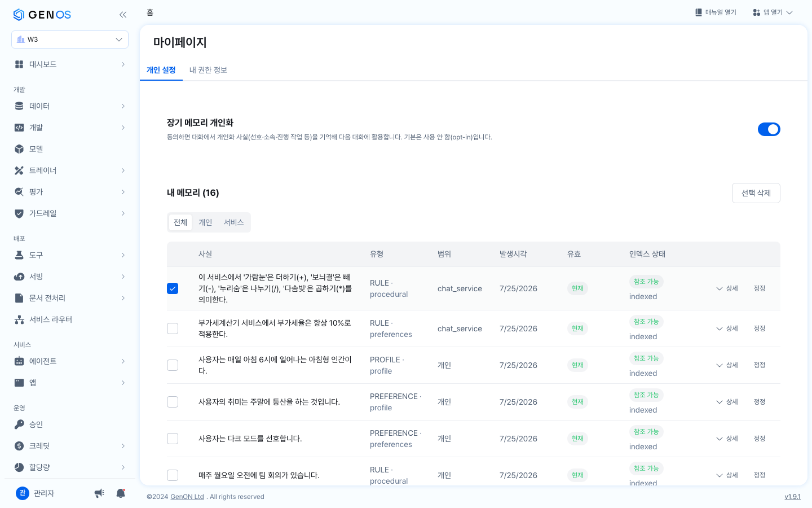This screenshot has height=508, width=812.
Task: Expand 상세 for the 부가세계산기 row
Action: point(727,329)
